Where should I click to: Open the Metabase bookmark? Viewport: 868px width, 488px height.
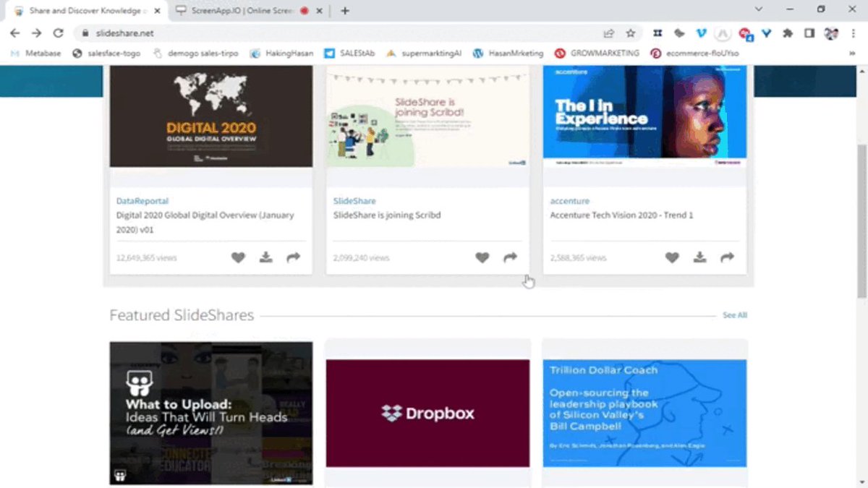coord(35,53)
